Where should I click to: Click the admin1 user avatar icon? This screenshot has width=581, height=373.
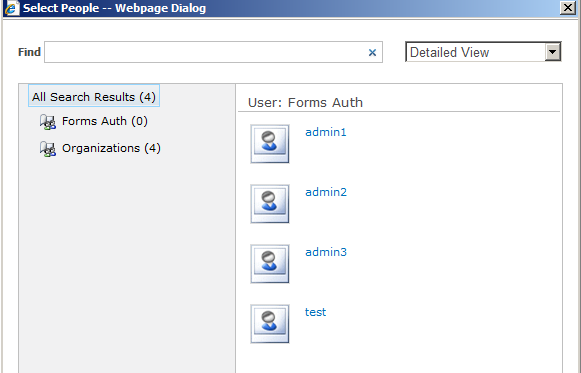click(x=270, y=144)
